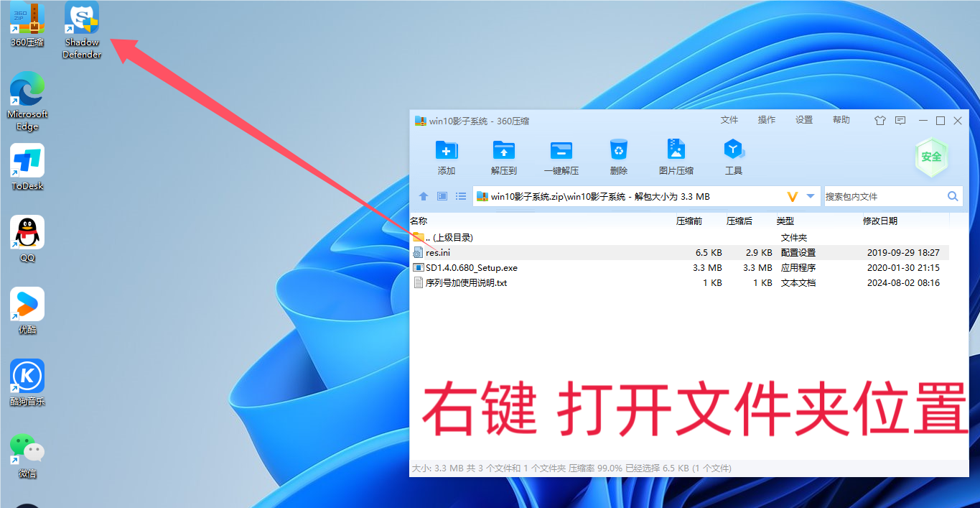Minimize the 360压缩 window

tap(923, 121)
